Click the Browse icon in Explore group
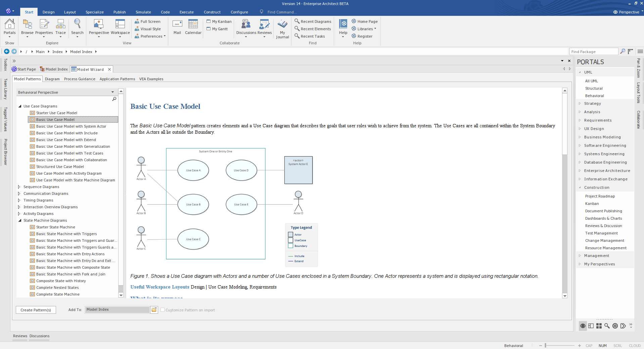 point(27,27)
